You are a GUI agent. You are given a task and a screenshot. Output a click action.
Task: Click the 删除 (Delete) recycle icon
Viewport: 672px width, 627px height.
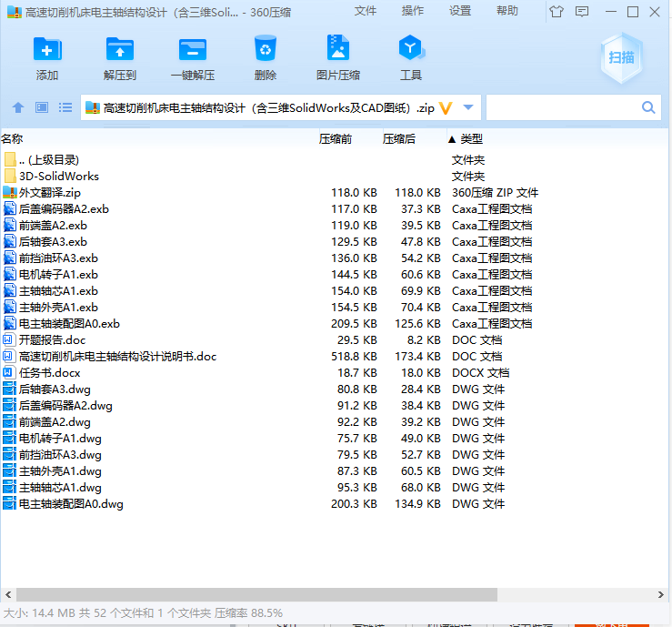click(266, 48)
